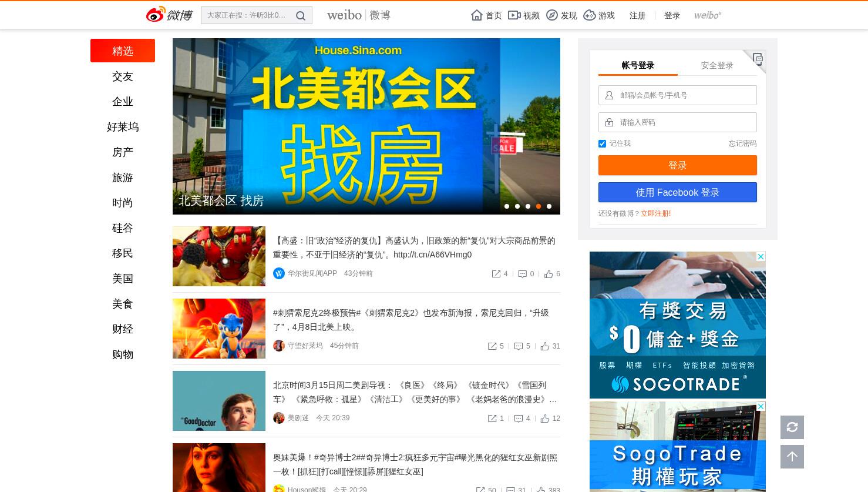Screen dimensions: 868x492
Task: Like the 美剧导视 post
Action: tap(545, 419)
